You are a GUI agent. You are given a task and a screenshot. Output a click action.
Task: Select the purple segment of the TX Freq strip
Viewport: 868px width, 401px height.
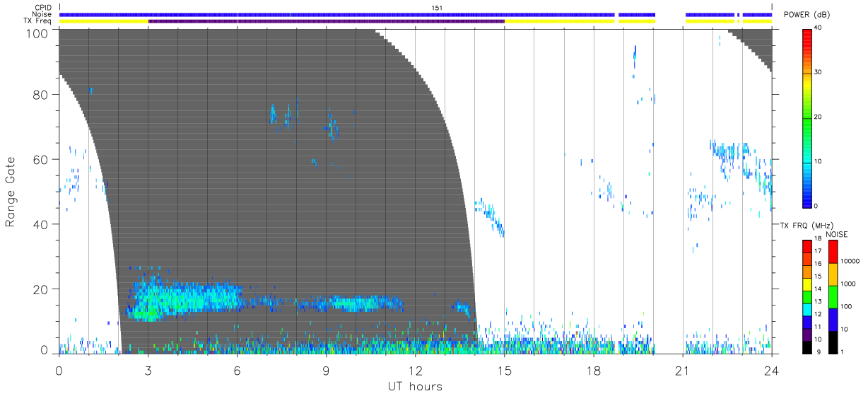point(326,21)
